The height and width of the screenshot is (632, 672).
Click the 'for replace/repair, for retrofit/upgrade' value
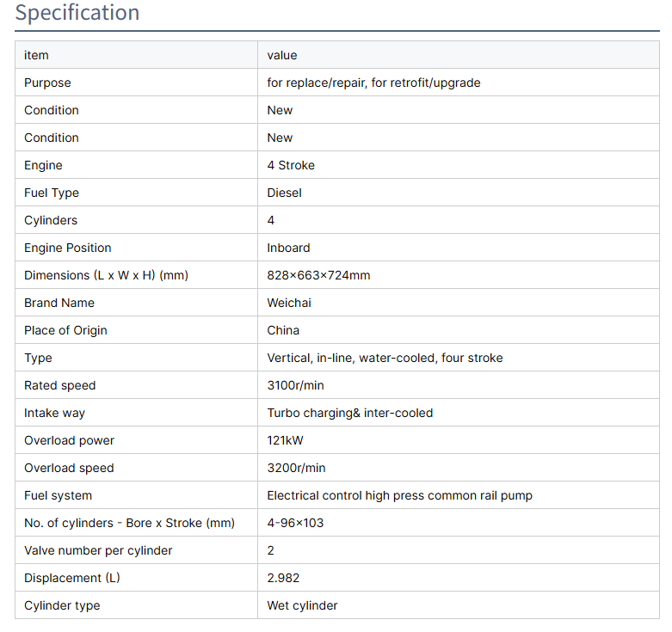(x=373, y=83)
